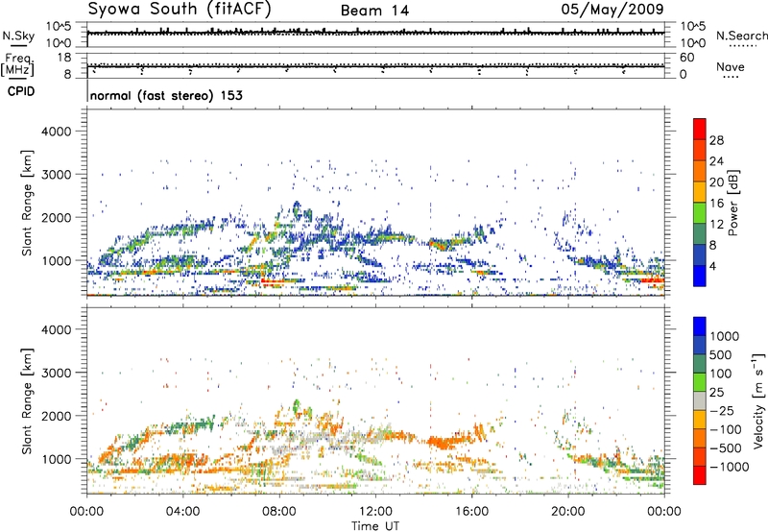
Task: Pick the blue top velocity colorbar swatch
Action: coord(700,326)
